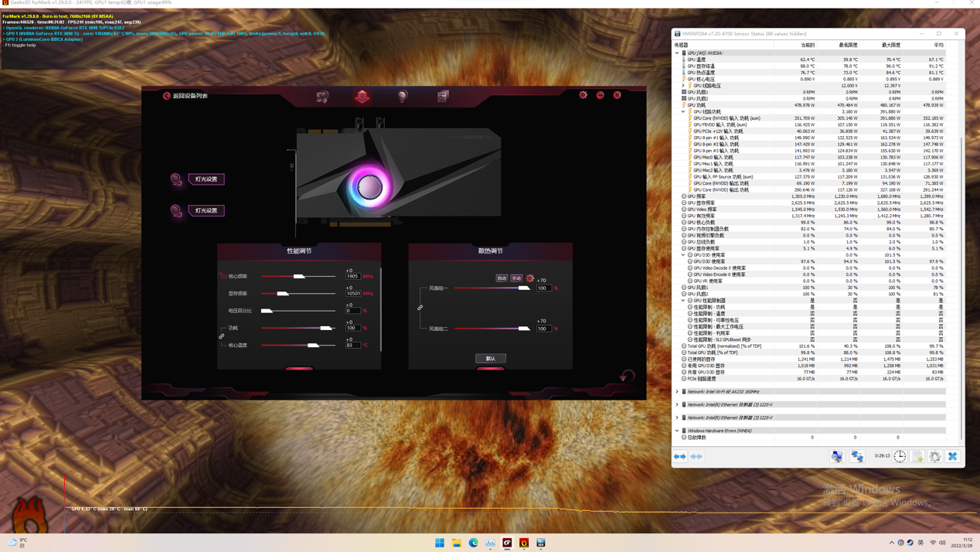Open the light bulb lighting tab icon
The width and height of the screenshot is (980, 552).
402,97
